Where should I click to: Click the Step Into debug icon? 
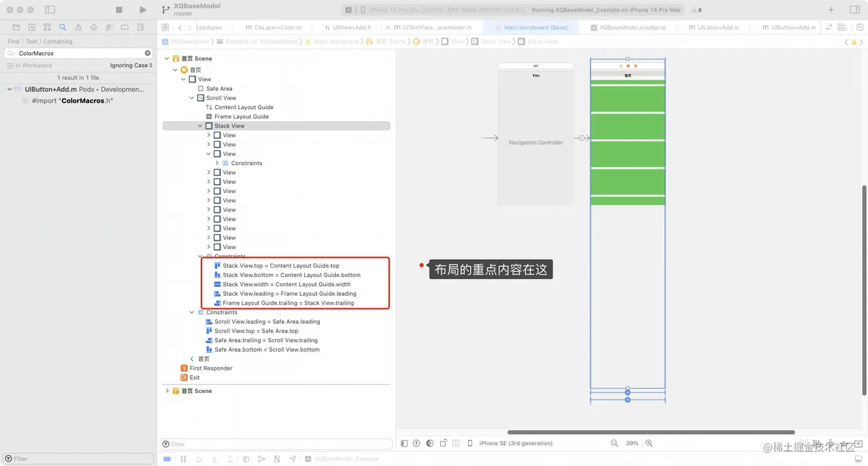pos(214,459)
